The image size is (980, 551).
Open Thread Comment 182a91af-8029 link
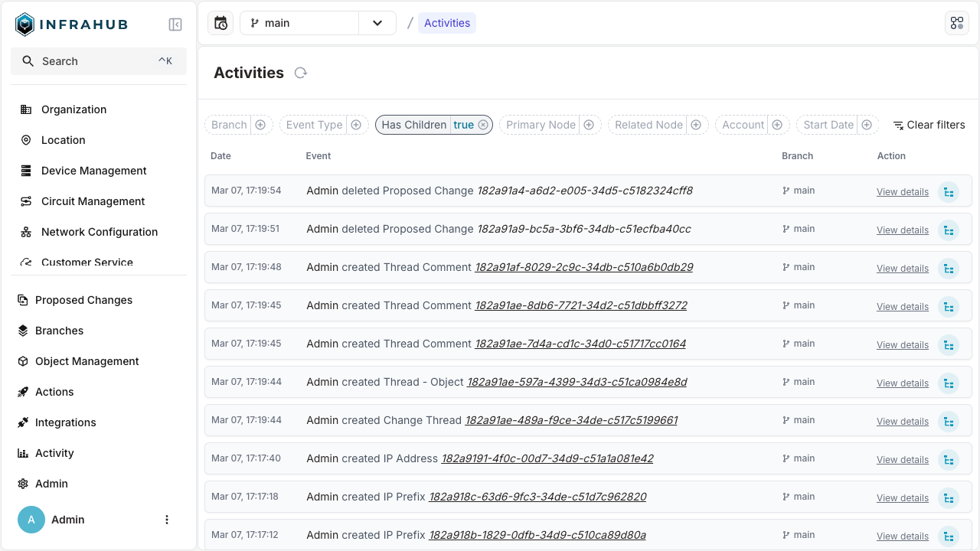583,267
